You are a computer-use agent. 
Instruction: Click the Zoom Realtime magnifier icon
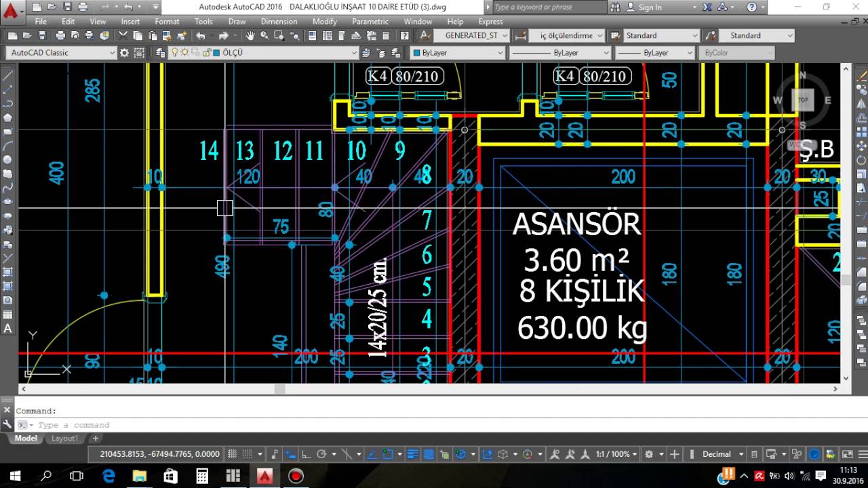(264, 35)
